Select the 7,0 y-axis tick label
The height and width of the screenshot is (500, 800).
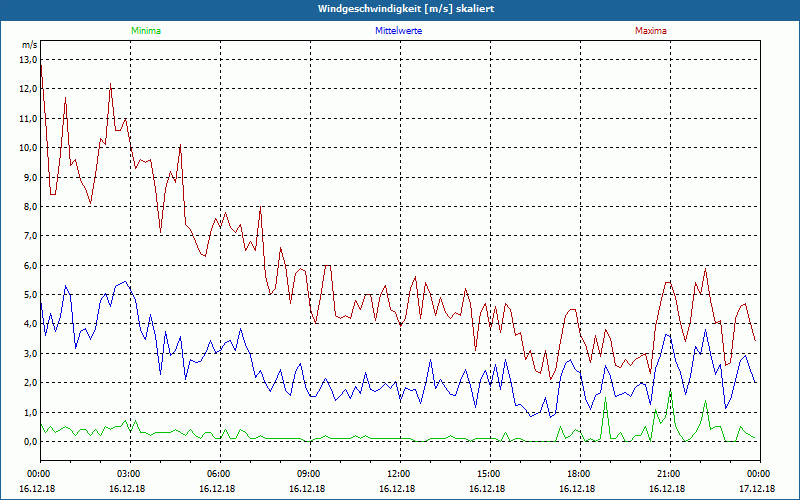(x=31, y=236)
